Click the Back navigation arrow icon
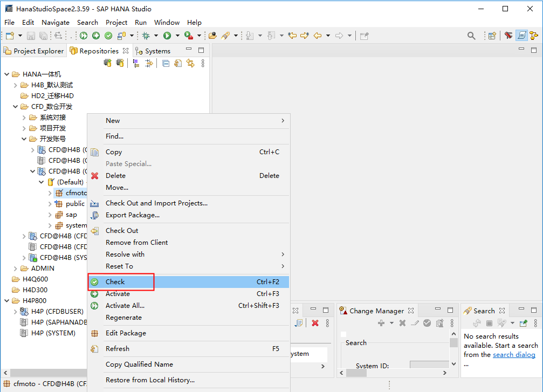The image size is (543, 392). tap(318, 36)
